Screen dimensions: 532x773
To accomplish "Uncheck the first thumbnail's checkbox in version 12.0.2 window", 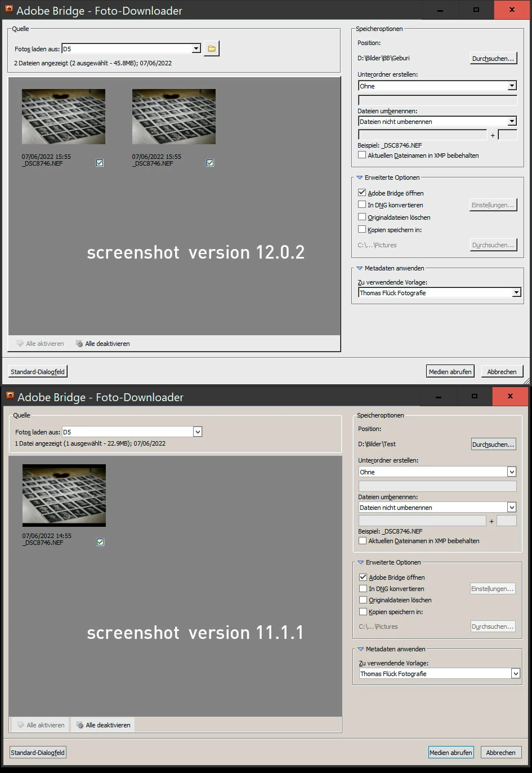I will point(100,163).
